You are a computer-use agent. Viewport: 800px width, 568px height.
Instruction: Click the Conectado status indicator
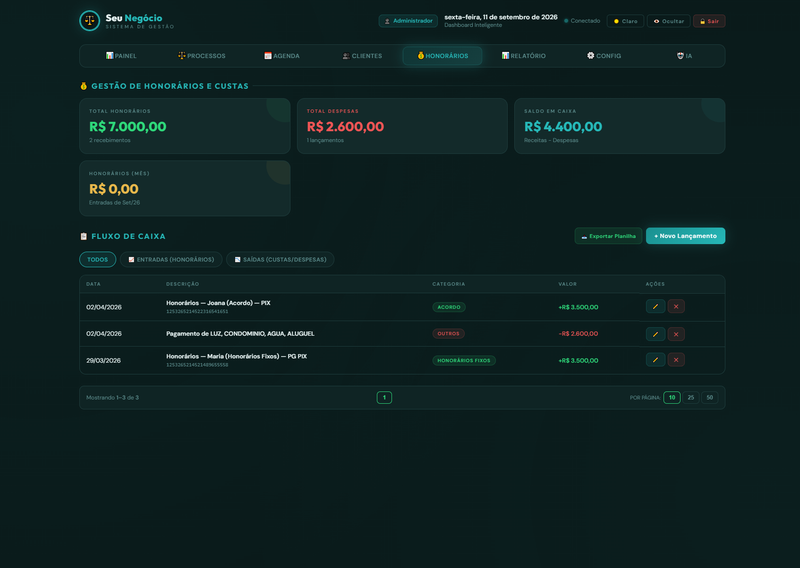(582, 21)
